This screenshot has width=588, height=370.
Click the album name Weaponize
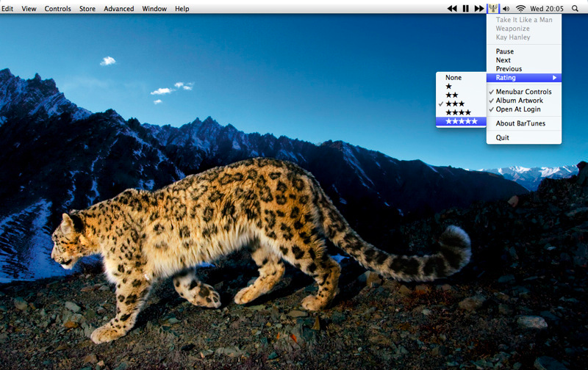pos(512,29)
